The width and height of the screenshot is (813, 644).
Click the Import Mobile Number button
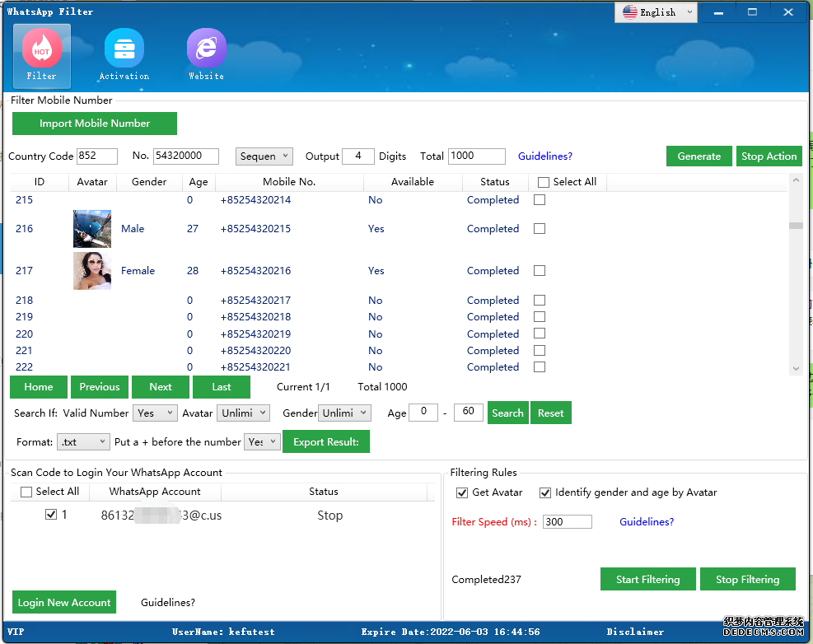95,124
